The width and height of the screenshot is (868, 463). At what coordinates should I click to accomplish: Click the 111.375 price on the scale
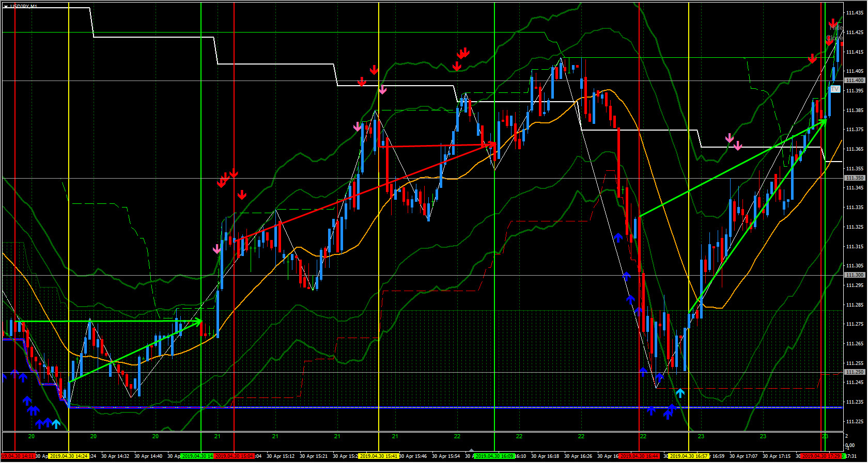coord(855,130)
